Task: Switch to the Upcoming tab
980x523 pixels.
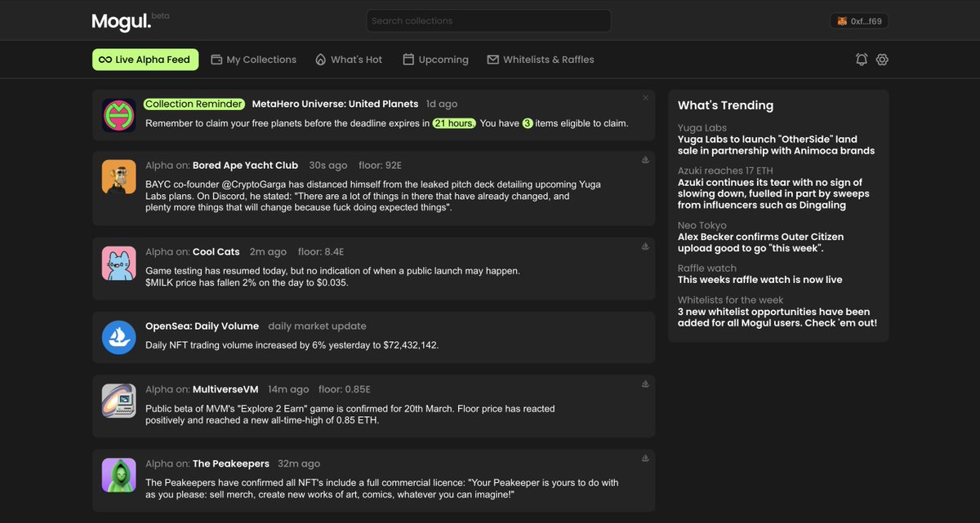Action: coord(436,60)
